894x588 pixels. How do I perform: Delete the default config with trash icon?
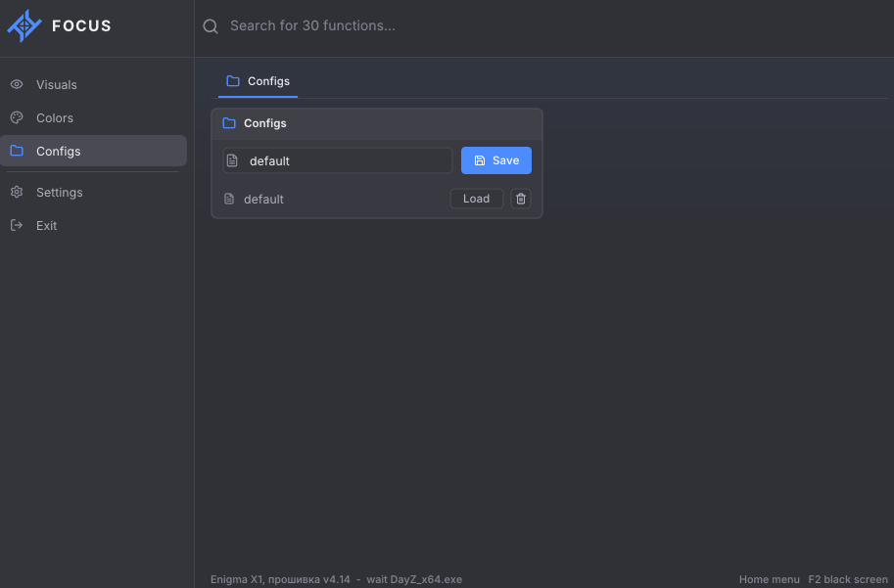click(x=521, y=199)
